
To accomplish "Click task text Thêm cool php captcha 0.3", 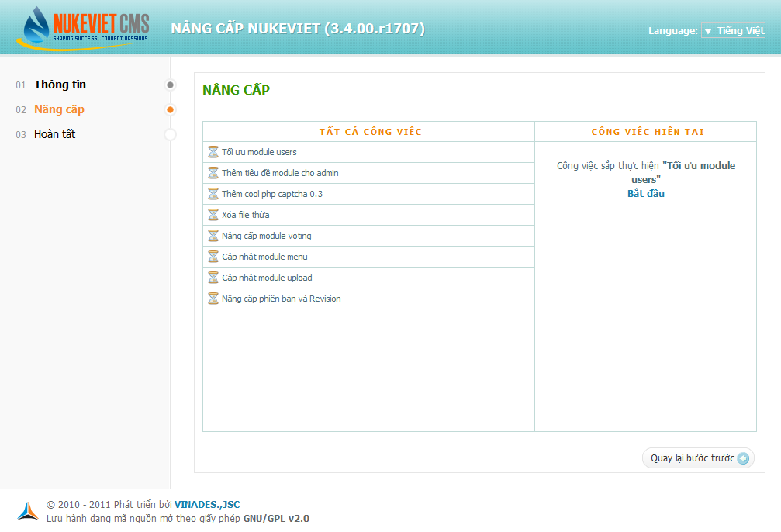I will click(x=272, y=194).
